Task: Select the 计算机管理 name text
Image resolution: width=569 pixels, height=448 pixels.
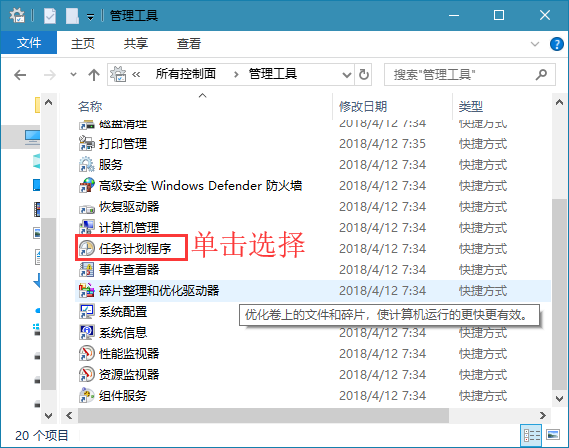Action: (x=129, y=227)
